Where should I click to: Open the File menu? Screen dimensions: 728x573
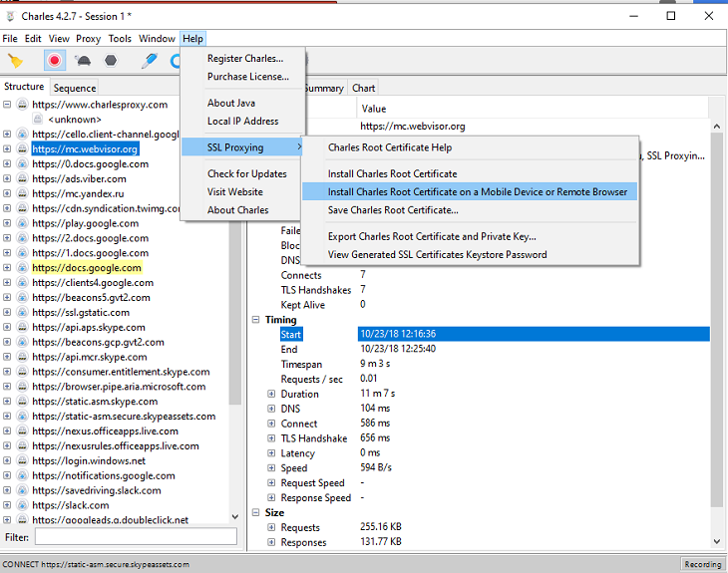(x=10, y=39)
